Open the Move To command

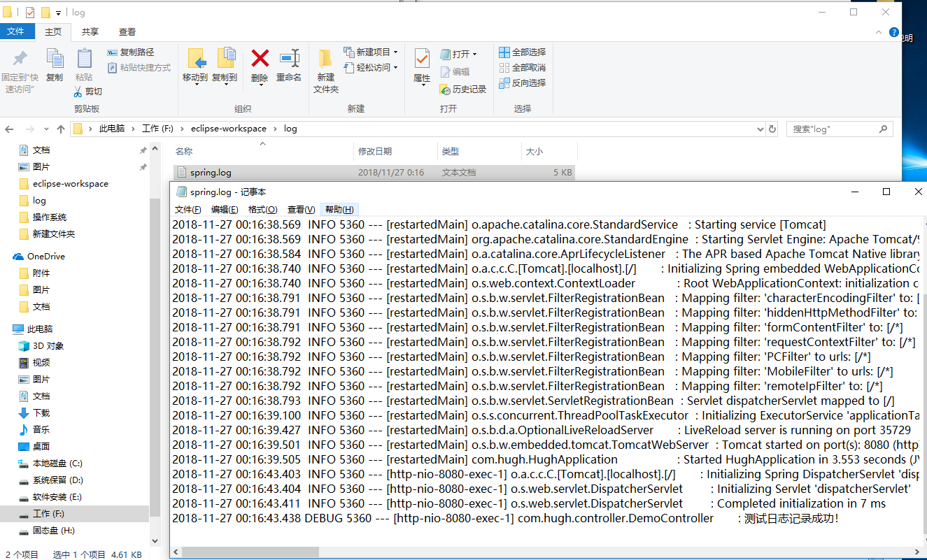tap(195, 65)
